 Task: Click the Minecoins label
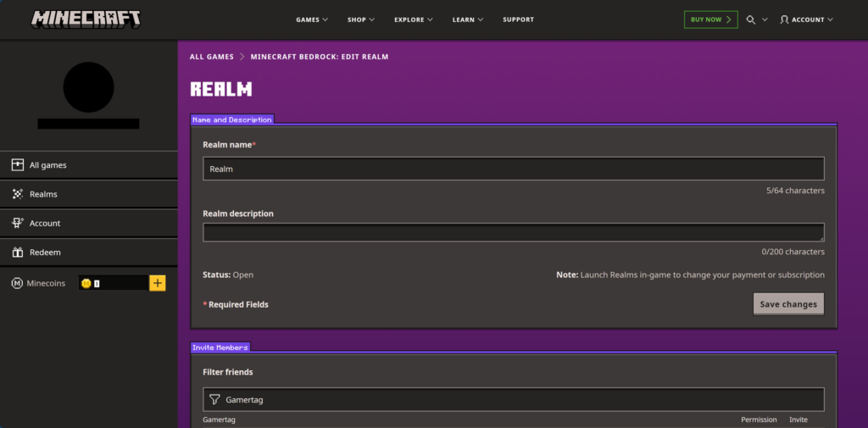click(x=46, y=283)
